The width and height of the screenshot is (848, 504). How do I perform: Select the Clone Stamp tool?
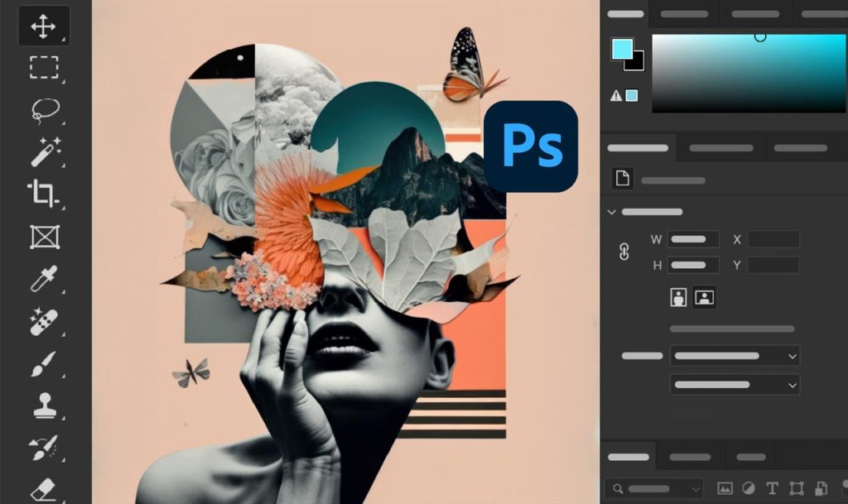click(x=45, y=406)
